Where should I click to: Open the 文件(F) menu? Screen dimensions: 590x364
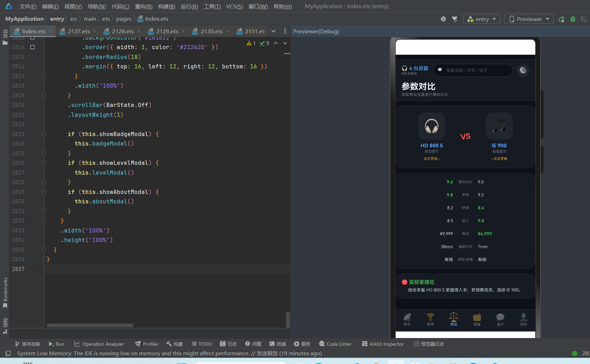pyautogui.click(x=28, y=6)
